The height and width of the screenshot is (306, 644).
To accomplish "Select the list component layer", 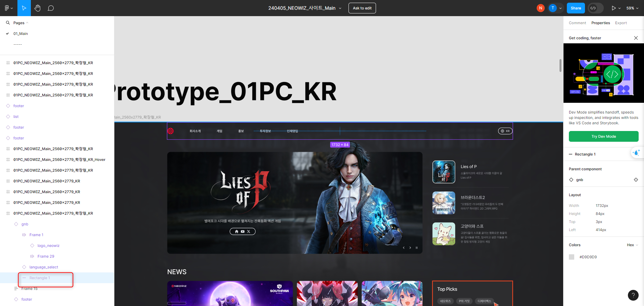I will point(16,117).
